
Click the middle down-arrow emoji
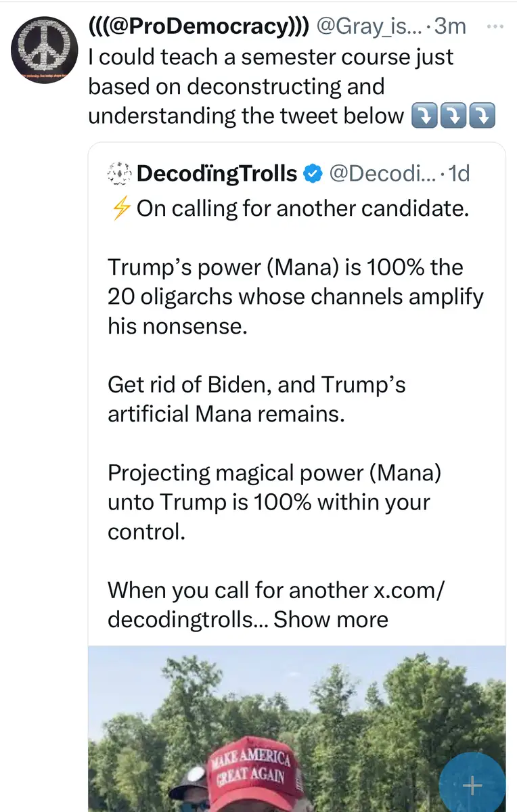click(x=453, y=116)
